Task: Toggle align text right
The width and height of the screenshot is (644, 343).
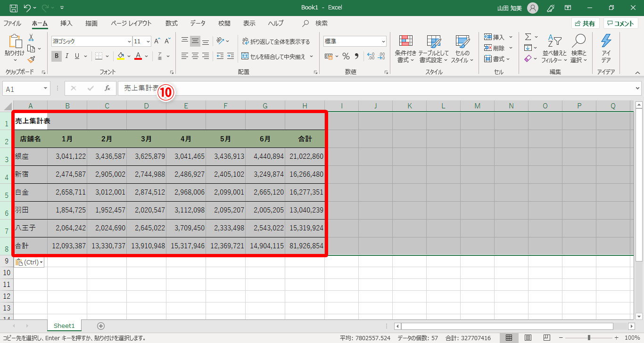Action: click(206, 57)
